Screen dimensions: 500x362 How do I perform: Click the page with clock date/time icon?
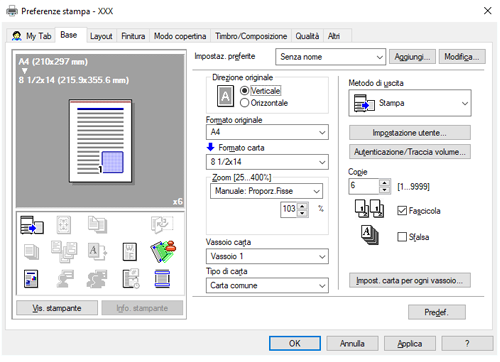pos(131,279)
